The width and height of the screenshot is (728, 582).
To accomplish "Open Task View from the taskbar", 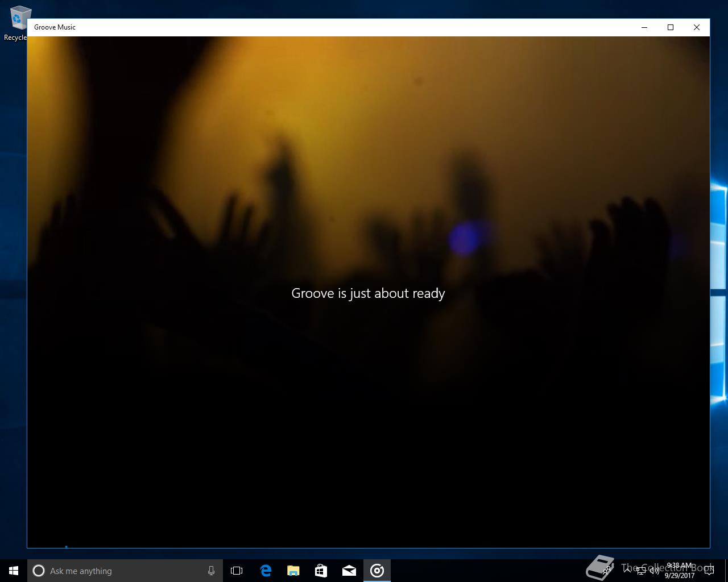I will 237,571.
